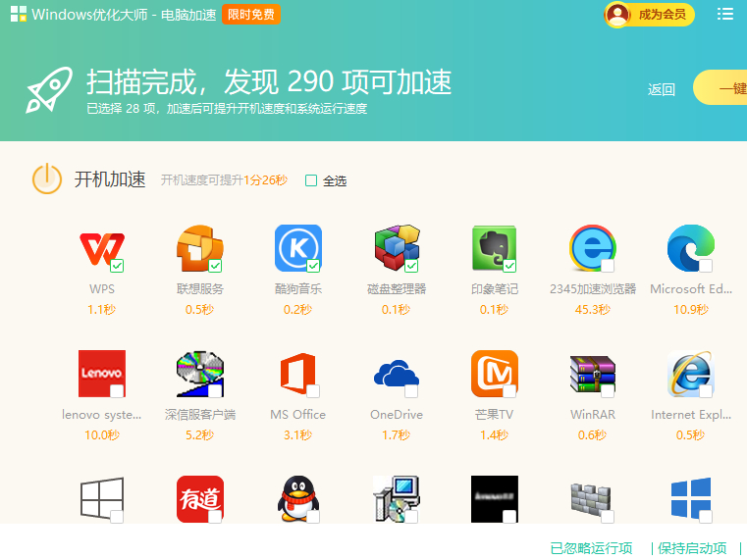747x560 pixels.
Task: Click the Internet Explorer icon
Action: (x=691, y=374)
